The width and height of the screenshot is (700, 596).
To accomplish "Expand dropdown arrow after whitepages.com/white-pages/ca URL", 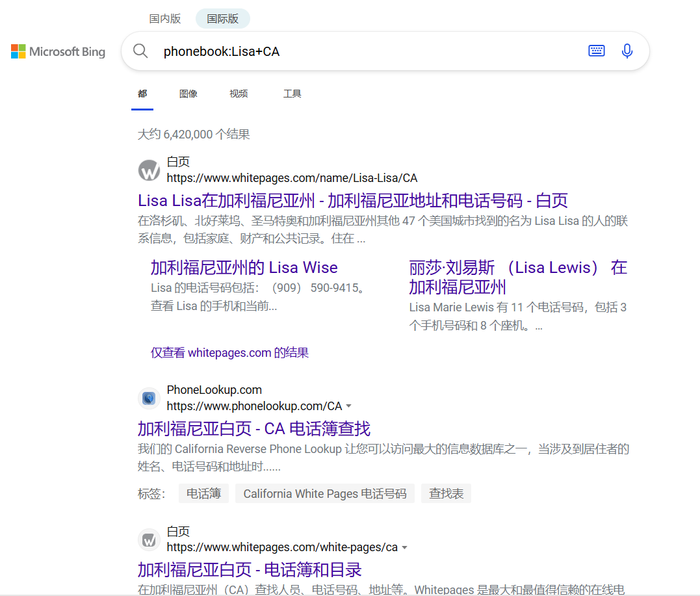I will click(x=404, y=547).
